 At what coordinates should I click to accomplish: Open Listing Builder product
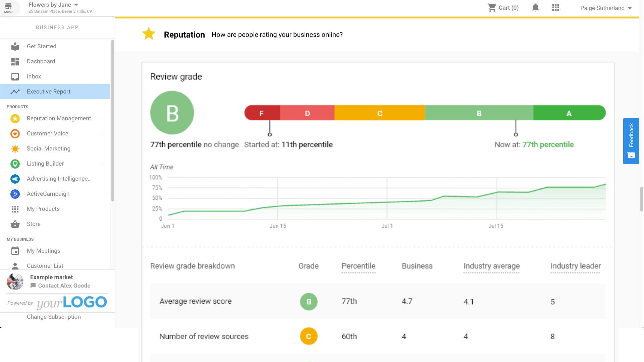tap(55, 164)
